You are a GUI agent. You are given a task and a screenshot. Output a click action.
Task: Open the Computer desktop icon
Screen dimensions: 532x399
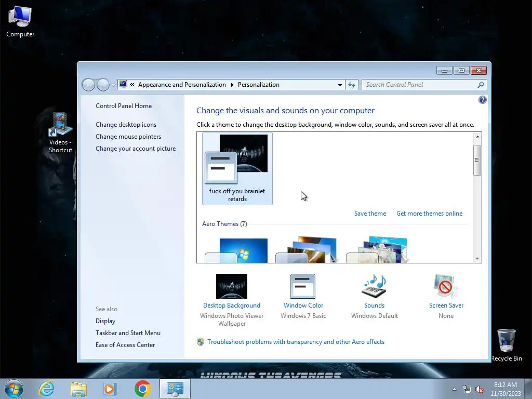pos(20,22)
